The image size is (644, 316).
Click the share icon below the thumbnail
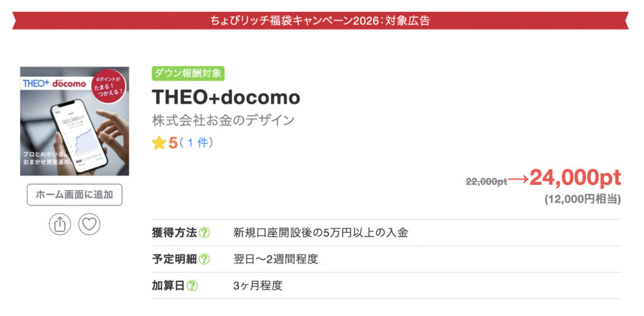point(60,224)
